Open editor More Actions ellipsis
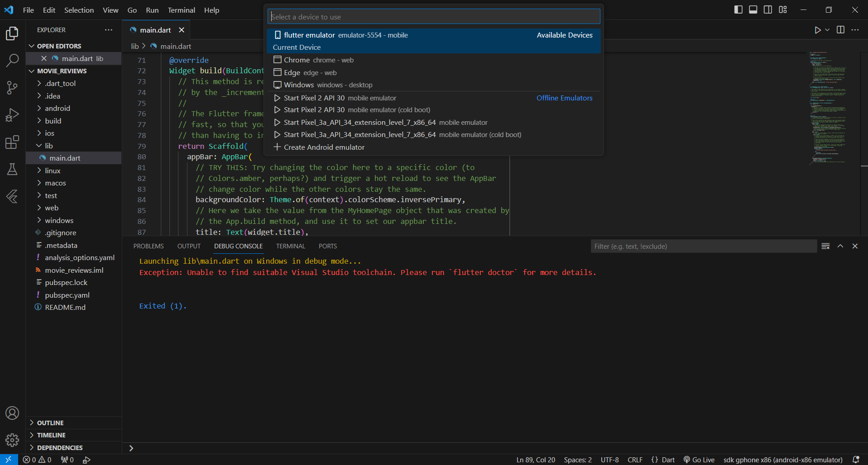The width and height of the screenshot is (868, 465). click(855, 30)
